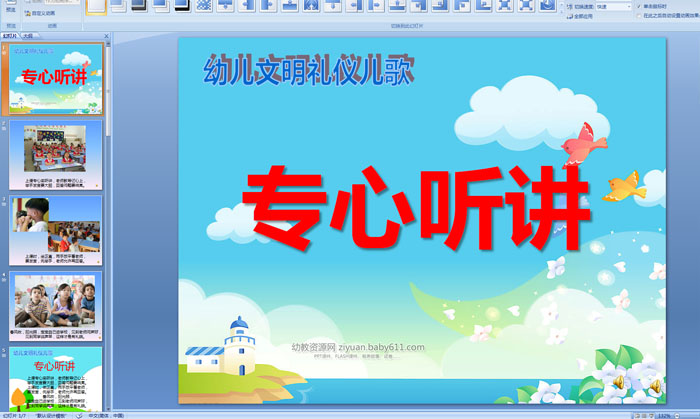The image size is (700, 419).
Task: Apply the Box Out transition
Action: point(526,5)
